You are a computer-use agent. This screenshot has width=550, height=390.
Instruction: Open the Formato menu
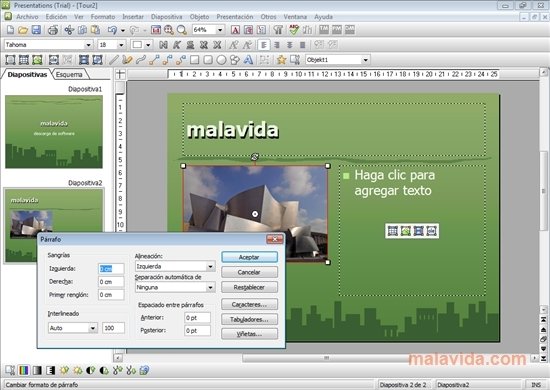(103, 16)
